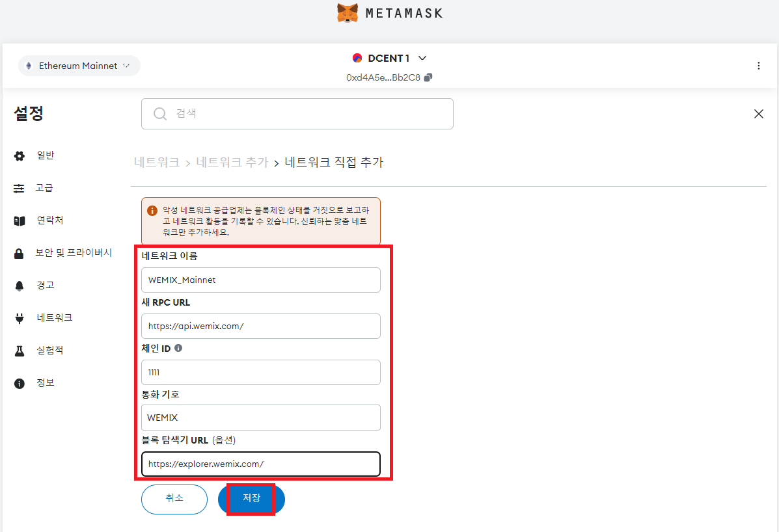Open the 고급 settings section
The width and height of the screenshot is (779, 532).
point(44,187)
